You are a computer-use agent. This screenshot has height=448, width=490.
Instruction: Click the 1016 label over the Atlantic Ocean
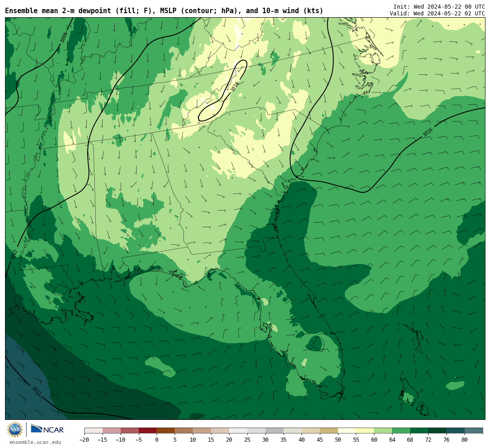(x=427, y=132)
